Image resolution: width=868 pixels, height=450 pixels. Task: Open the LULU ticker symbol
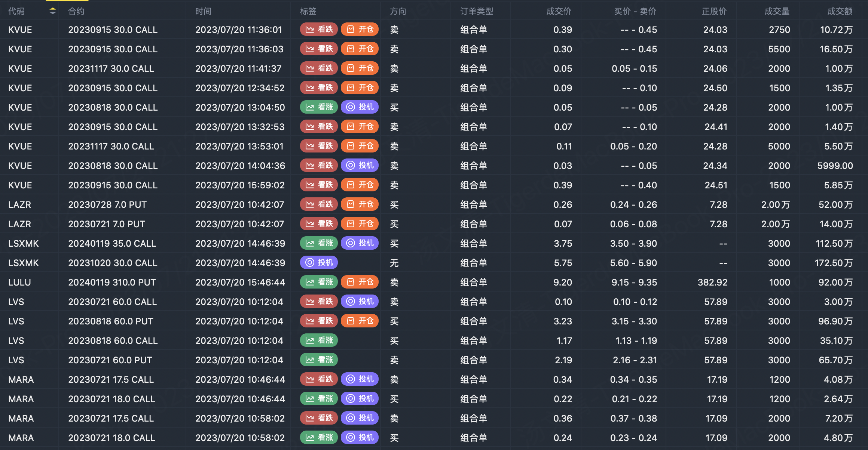[19, 282]
